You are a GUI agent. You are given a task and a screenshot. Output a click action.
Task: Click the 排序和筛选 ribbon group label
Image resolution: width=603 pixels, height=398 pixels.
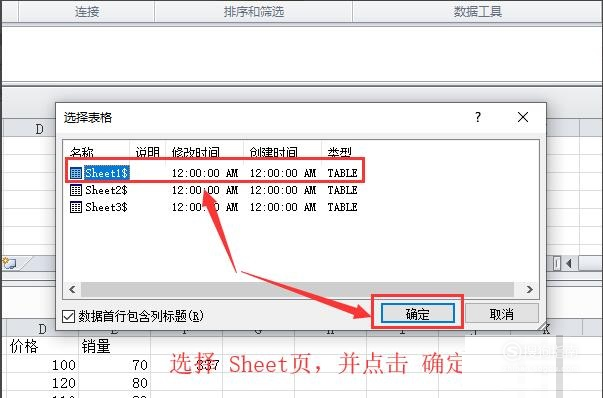254,12
